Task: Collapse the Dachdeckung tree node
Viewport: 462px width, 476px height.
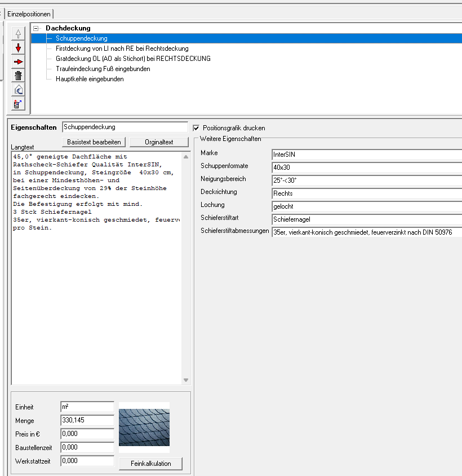Action: [x=37, y=28]
